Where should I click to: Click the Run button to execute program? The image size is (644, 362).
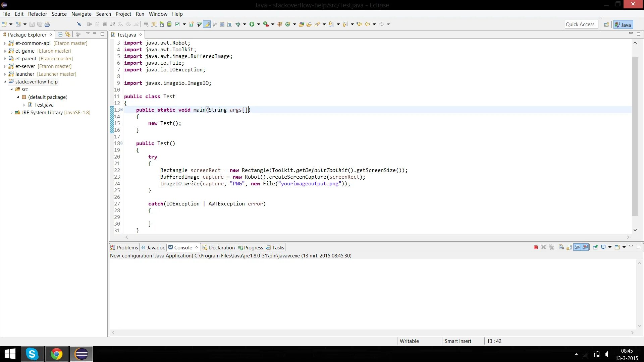(x=251, y=24)
